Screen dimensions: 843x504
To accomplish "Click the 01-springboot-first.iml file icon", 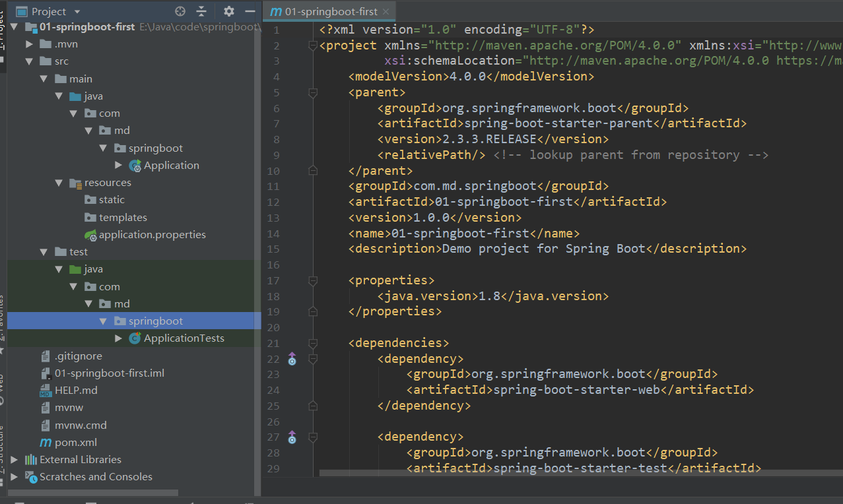I will click(46, 373).
